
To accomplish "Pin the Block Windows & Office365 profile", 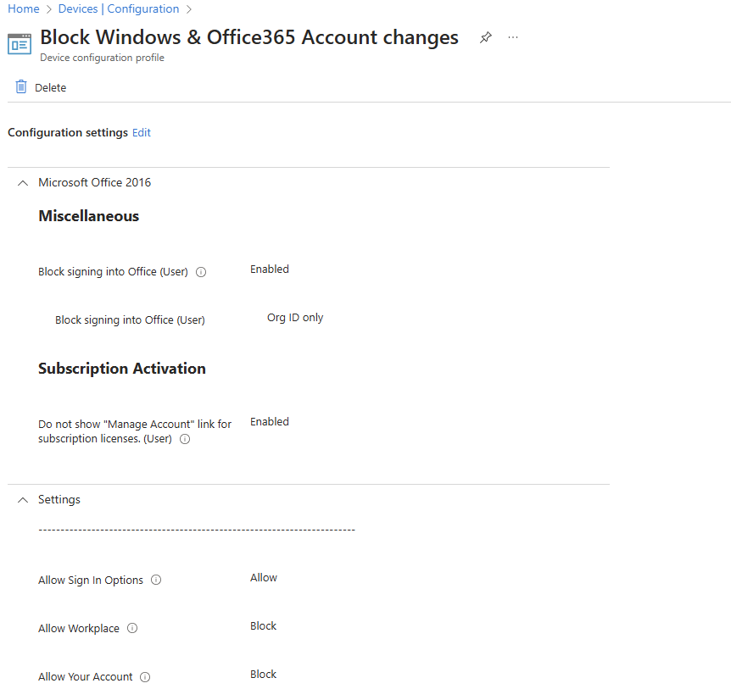I will [486, 37].
